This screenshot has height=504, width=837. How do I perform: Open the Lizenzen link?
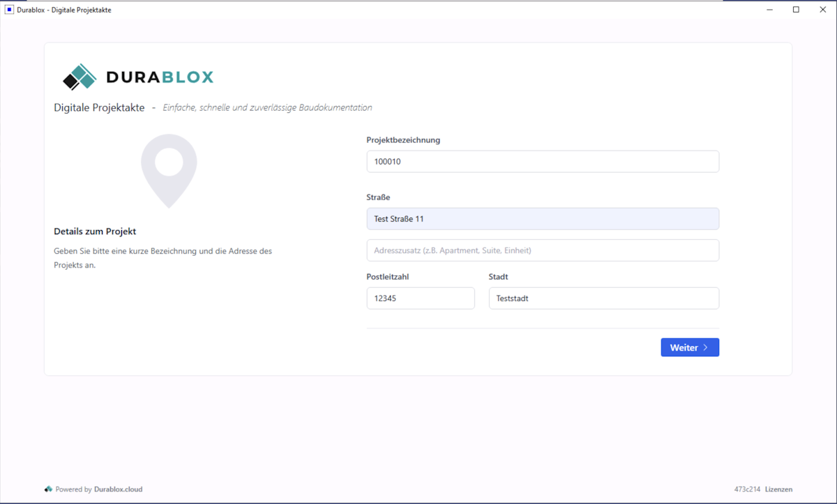pyautogui.click(x=778, y=489)
